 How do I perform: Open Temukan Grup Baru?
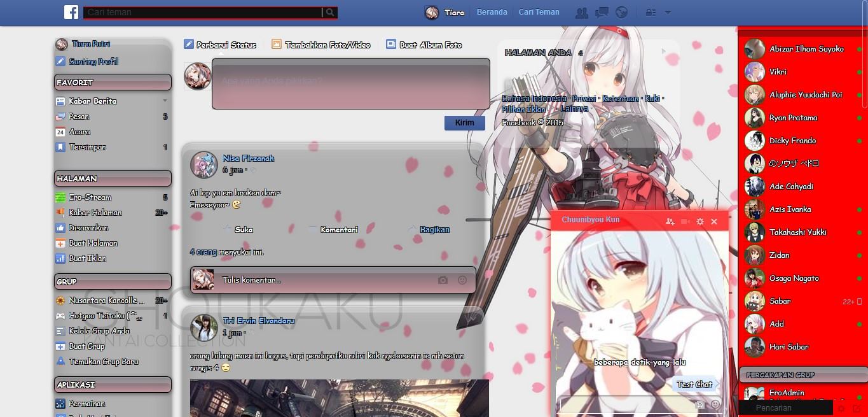[x=104, y=362]
